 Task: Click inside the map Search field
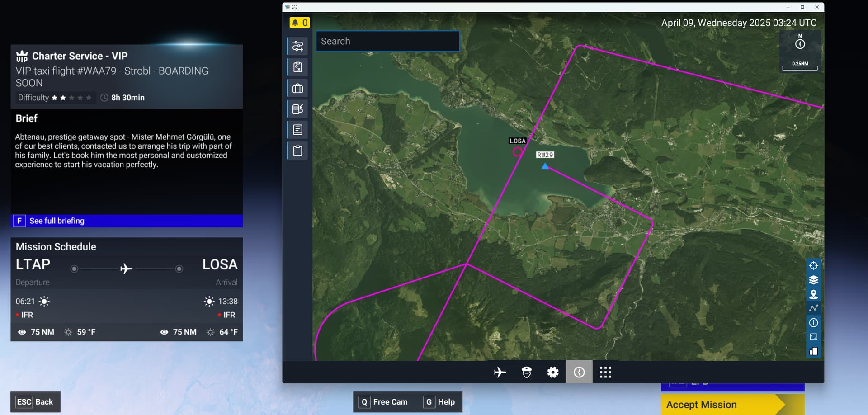click(x=387, y=41)
